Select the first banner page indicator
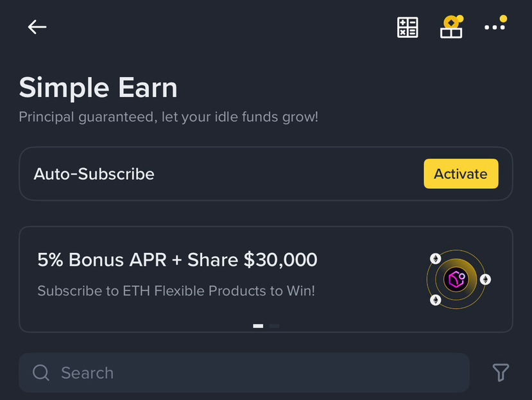Image resolution: width=532 pixels, height=400 pixels. coord(258,326)
